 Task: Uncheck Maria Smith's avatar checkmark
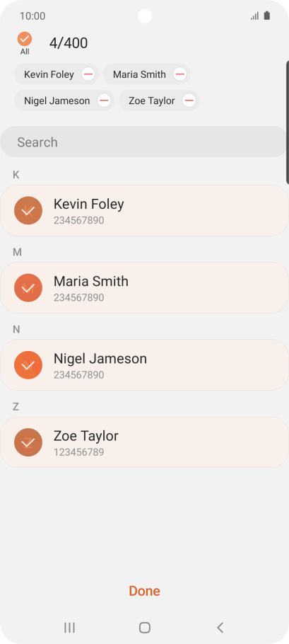tap(28, 288)
